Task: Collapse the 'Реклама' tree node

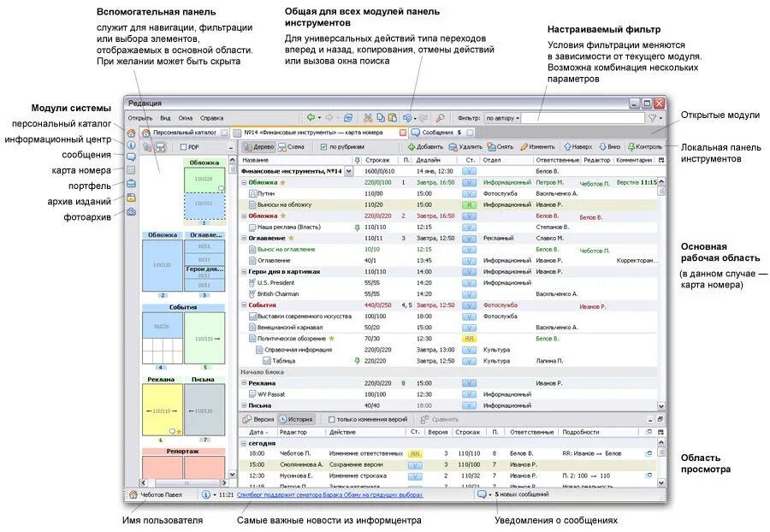Action: (244, 383)
